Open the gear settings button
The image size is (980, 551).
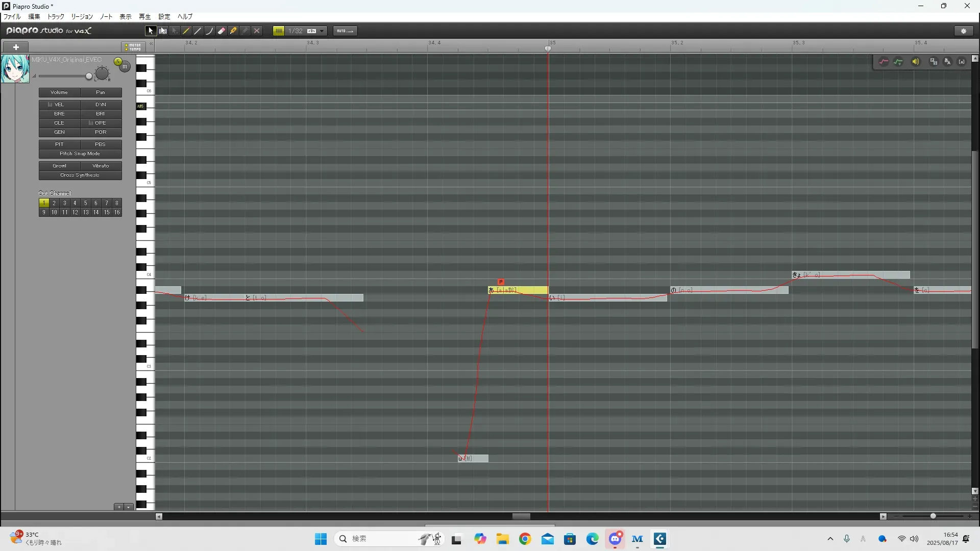click(964, 31)
